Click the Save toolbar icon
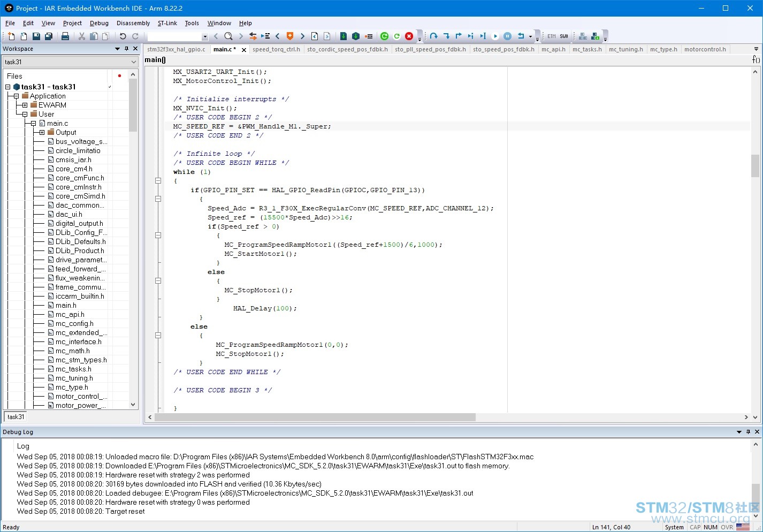Screen dimensions: 763x532 36,36
